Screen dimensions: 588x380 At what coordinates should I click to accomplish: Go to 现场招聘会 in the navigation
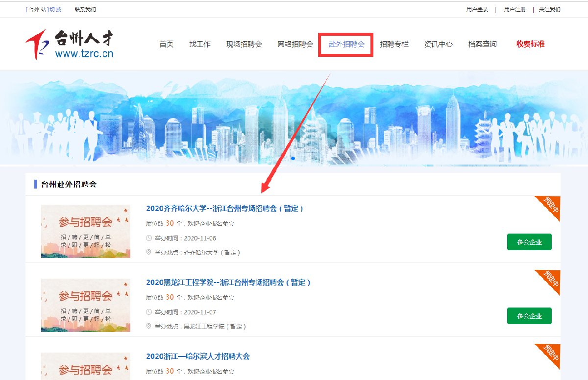pyautogui.click(x=244, y=44)
